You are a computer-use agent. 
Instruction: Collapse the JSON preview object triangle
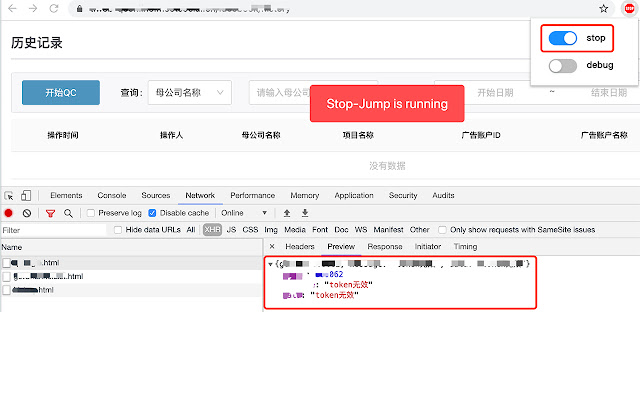270,264
